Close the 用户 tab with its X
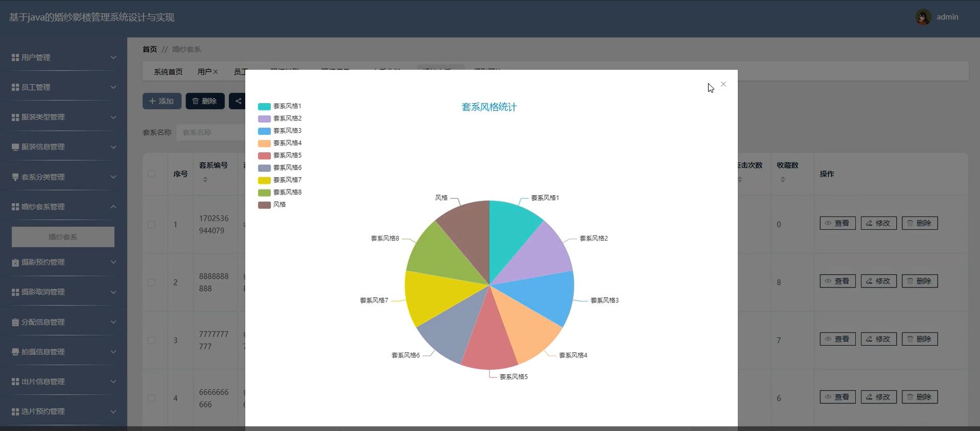This screenshot has width=980, height=431. [216, 72]
